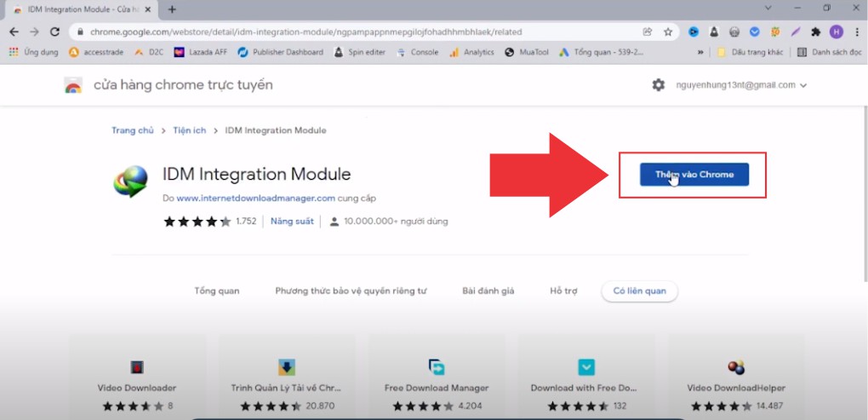Open the Video Downloader extension card
The width and height of the screenshot is (868, 420).
tap(137, 377)
